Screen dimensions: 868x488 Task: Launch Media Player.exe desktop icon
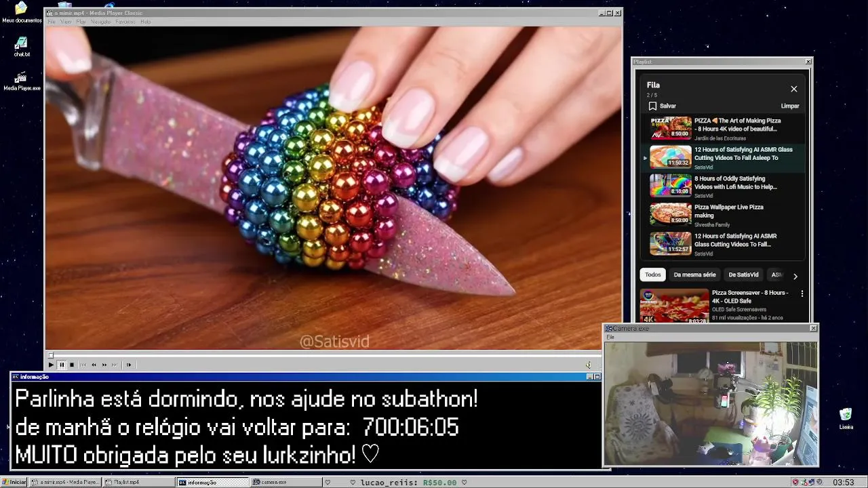[x=22, y=81]
